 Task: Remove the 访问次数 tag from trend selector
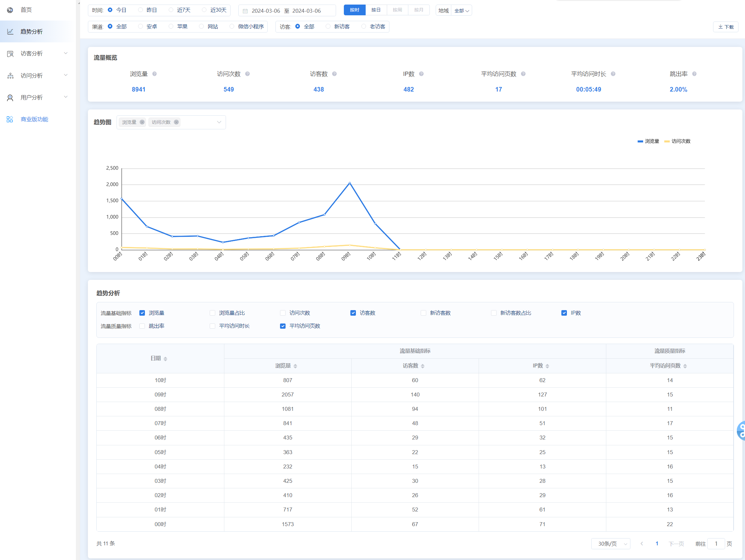176,122
